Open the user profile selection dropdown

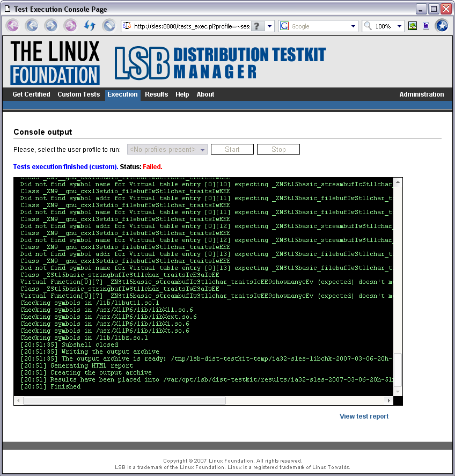coord(167,149)
